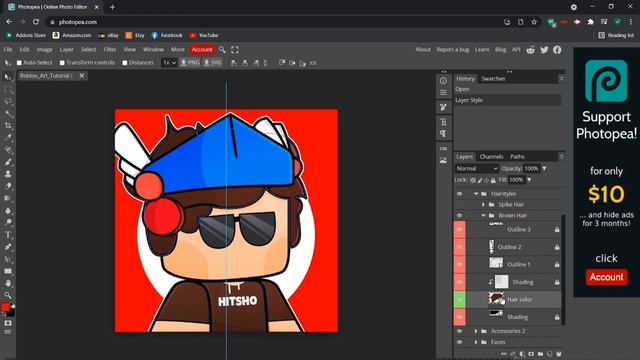Toggle visibility of Outline 2 layer
Image resolution: width=640 pixels, height=360 pixels.
tap(460, 247)
